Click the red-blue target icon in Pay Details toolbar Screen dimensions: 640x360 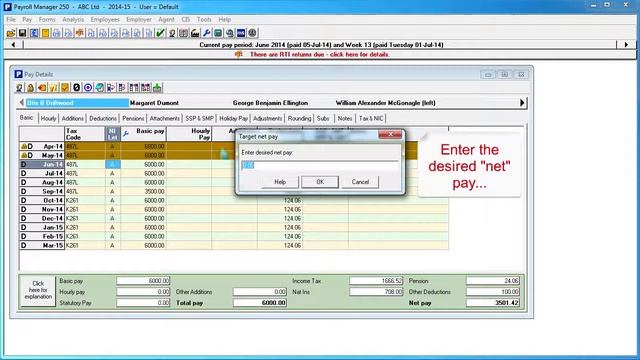[88, 87]
